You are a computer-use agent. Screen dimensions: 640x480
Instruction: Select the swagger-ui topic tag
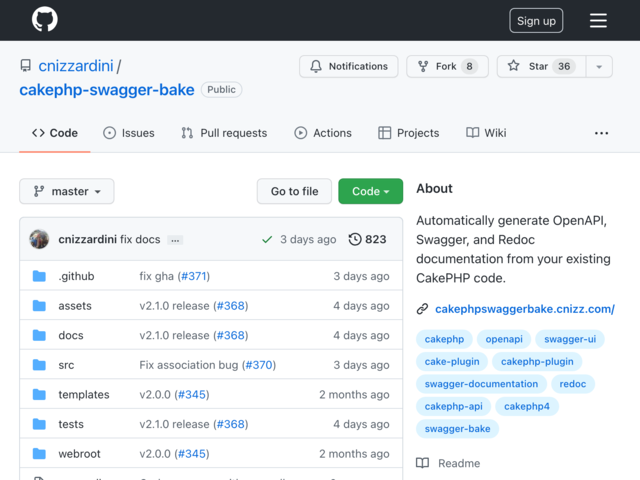[570, 339]
